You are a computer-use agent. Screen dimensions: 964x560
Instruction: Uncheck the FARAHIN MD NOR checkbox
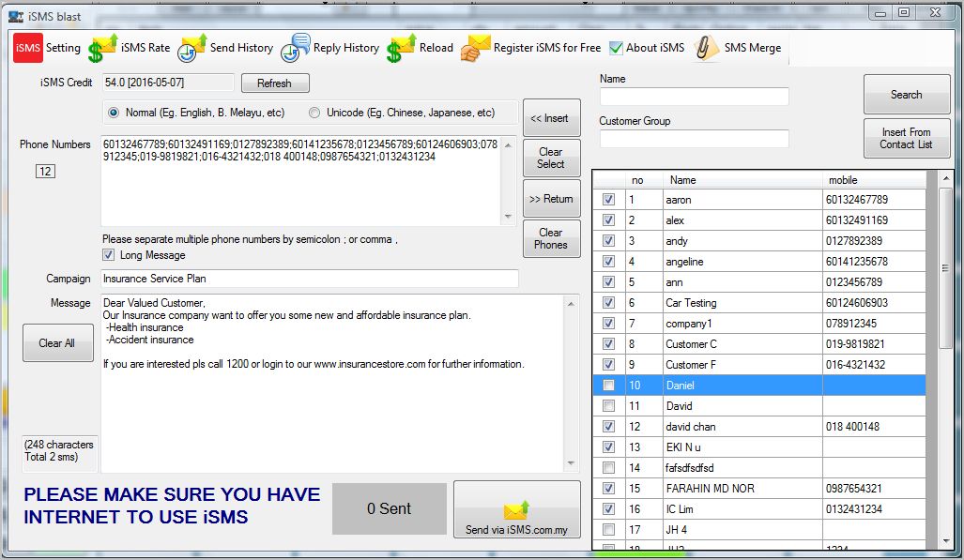[608, 488]
